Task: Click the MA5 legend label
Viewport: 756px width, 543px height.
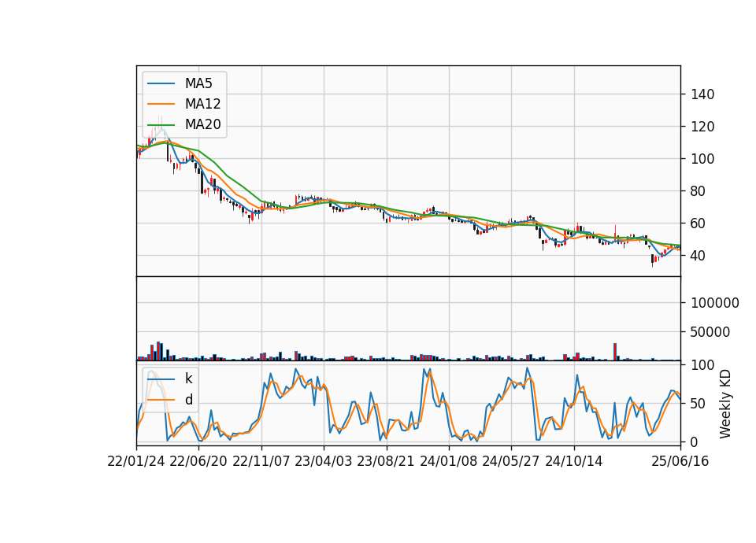Action: [198, 83]
